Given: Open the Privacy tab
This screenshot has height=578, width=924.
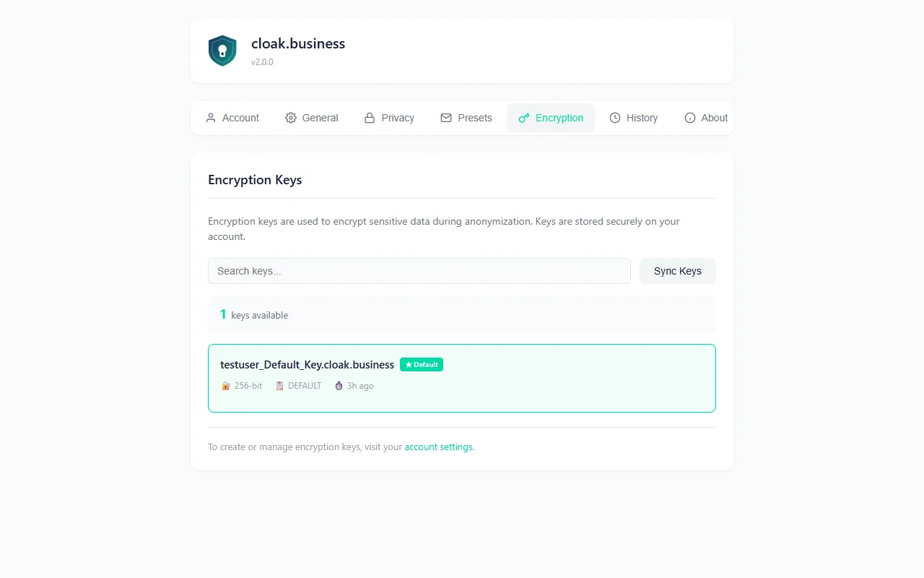Looking at the screenshot, I should coord(389,117).
